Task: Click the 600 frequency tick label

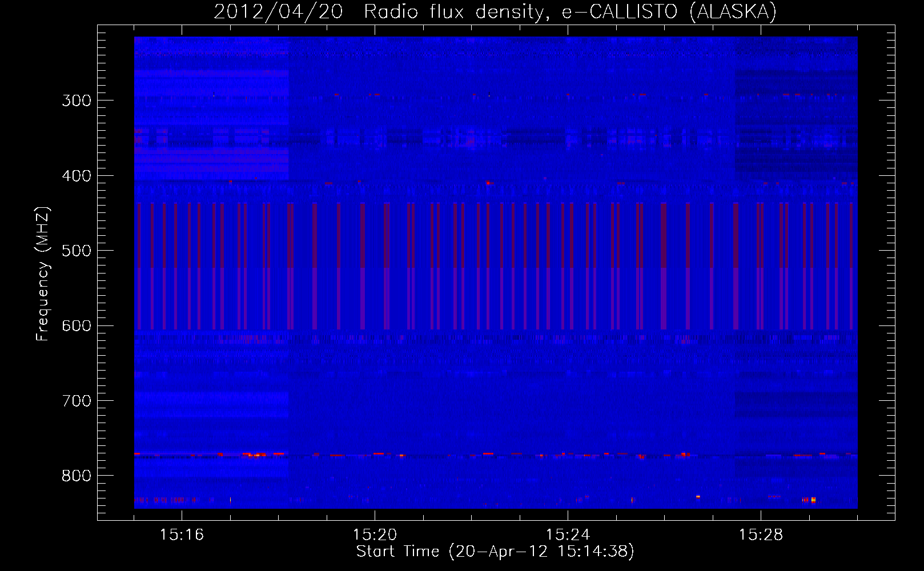Action: pos(77,326)
